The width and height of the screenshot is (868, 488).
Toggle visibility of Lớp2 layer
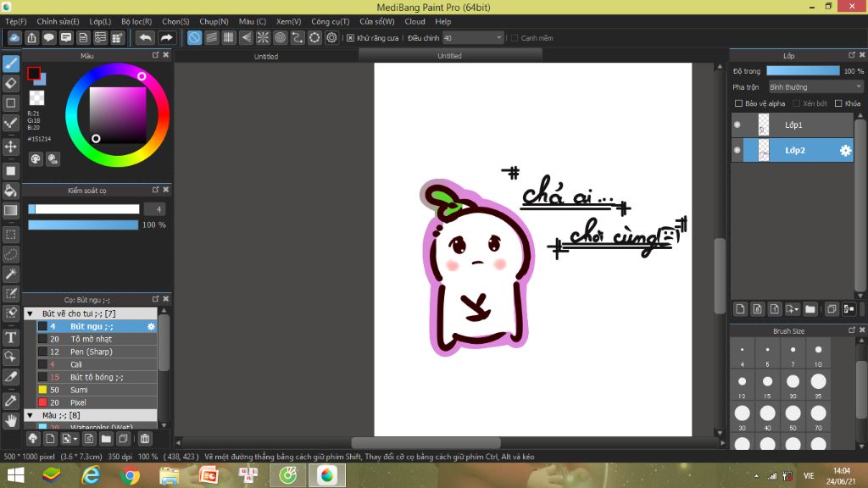737,150
